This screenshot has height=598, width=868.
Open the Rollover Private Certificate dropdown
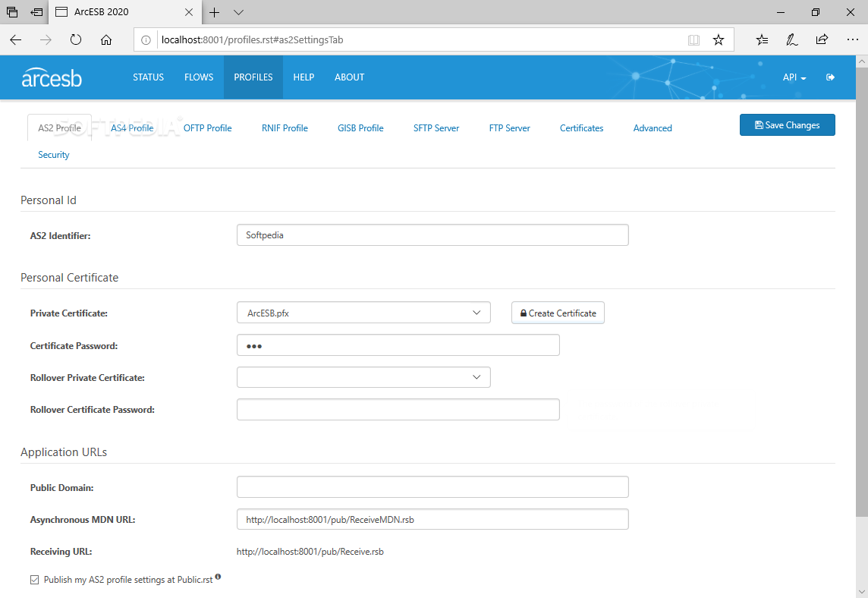(x=363, y=377)
